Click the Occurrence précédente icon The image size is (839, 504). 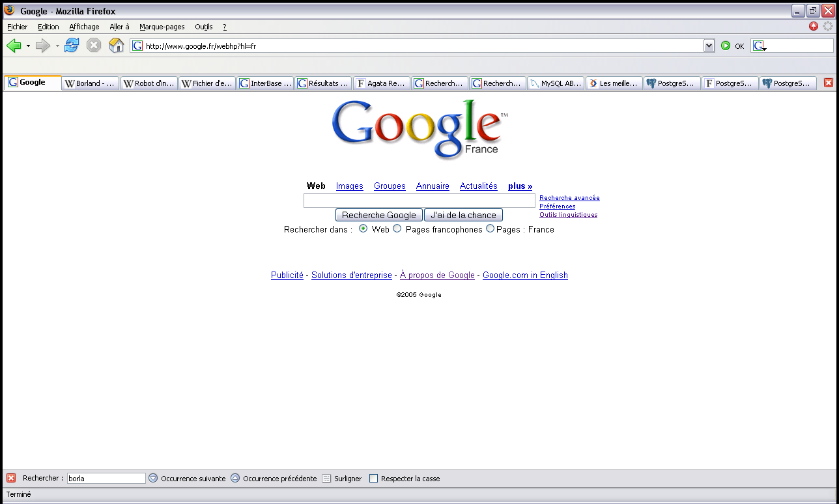point(235,478)
